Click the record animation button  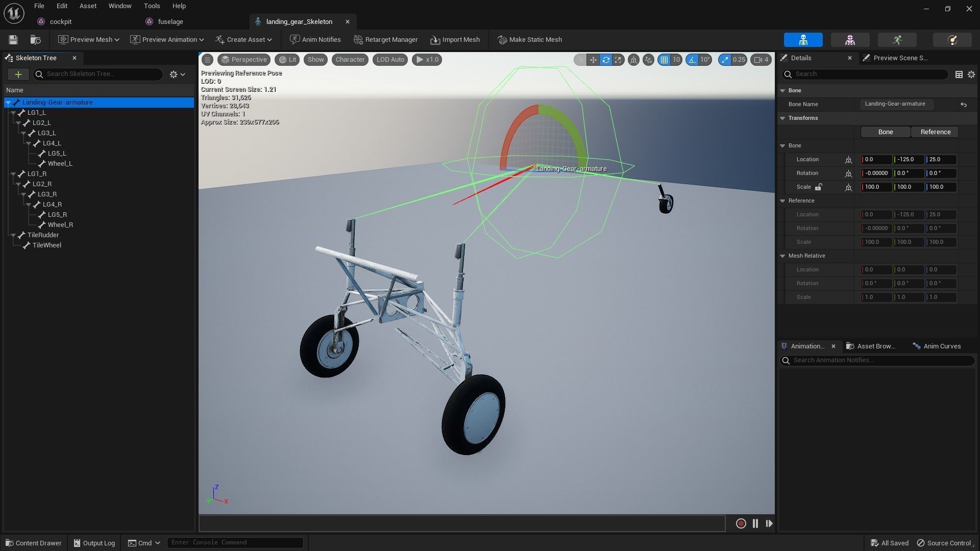click(741, 523)
